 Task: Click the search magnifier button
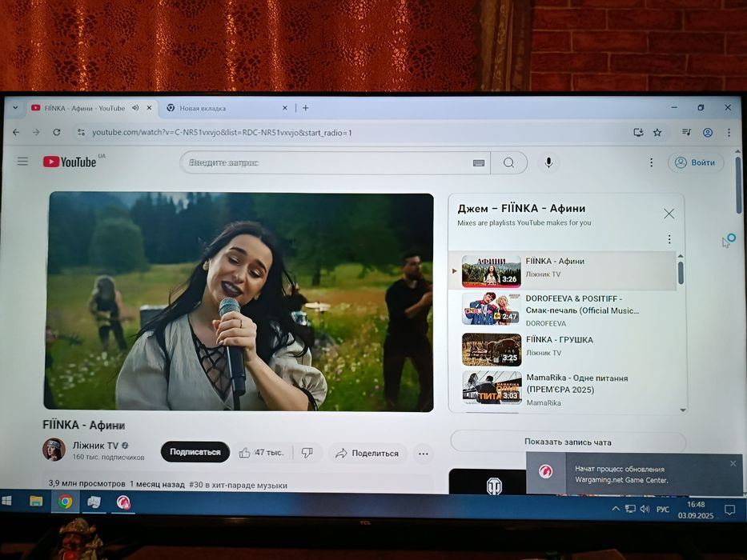(x=508, y=163)
